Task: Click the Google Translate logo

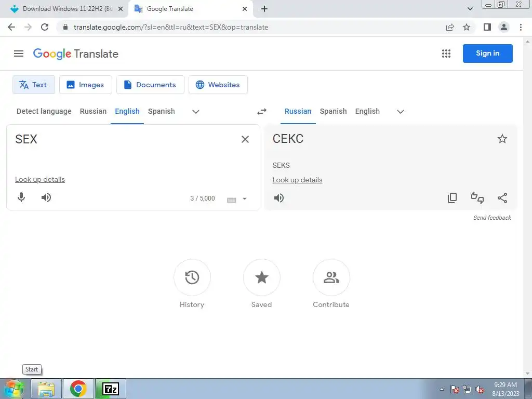Action: [76, 54]
